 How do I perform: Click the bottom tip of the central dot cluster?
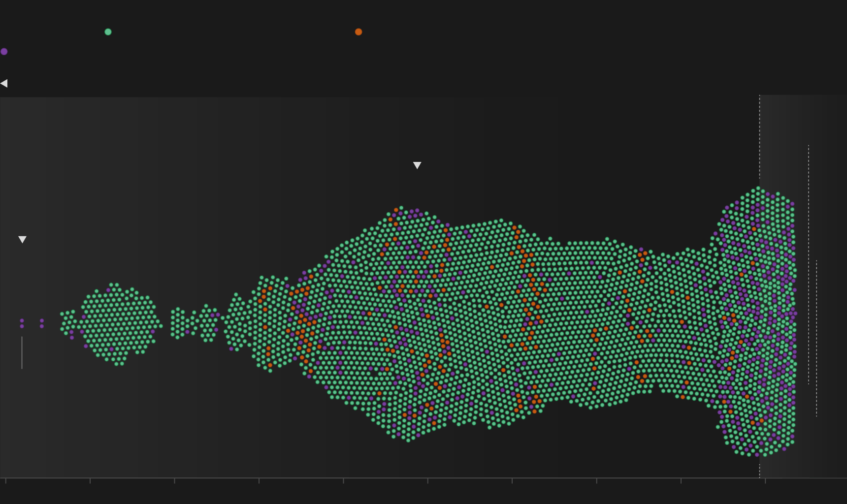point(408,440)
